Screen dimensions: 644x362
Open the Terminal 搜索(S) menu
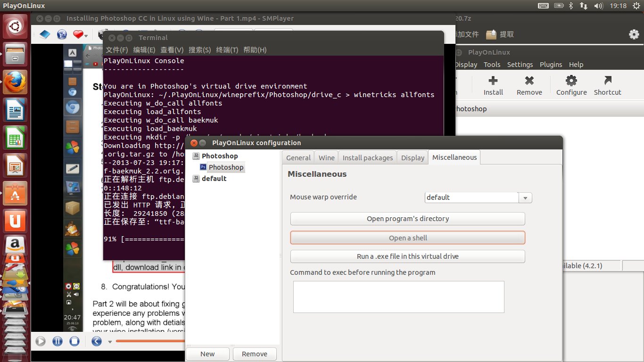[x=200, y=49]
